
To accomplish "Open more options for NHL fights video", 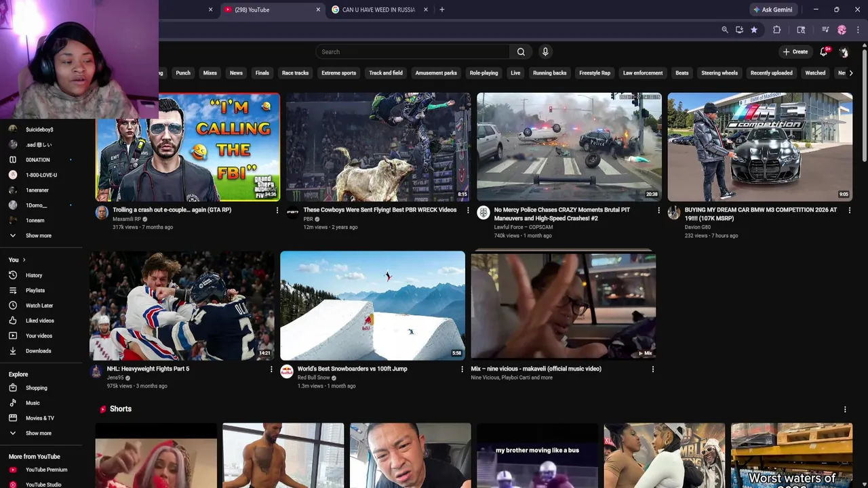I will (x=271, y=369).
